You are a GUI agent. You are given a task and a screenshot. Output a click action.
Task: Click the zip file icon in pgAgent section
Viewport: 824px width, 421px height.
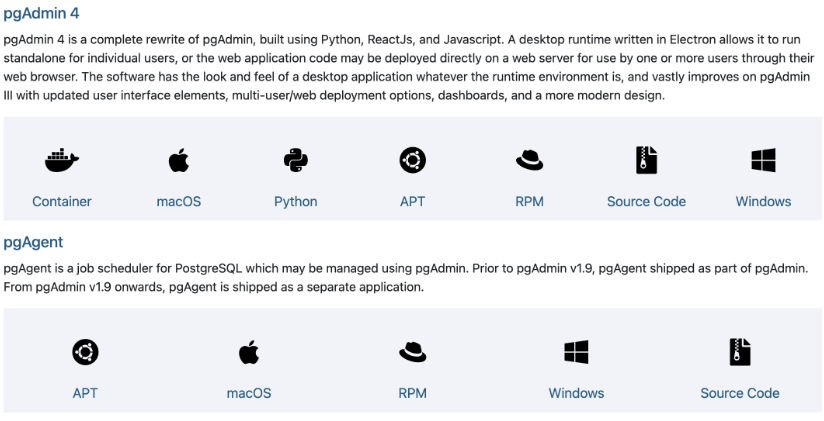740,352
